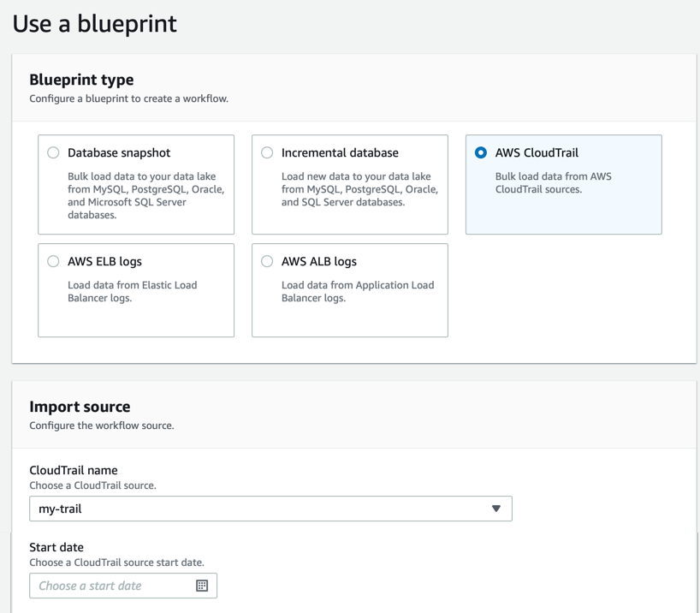
Task: Click the Incremental database card title
Action: click(340, 152)
